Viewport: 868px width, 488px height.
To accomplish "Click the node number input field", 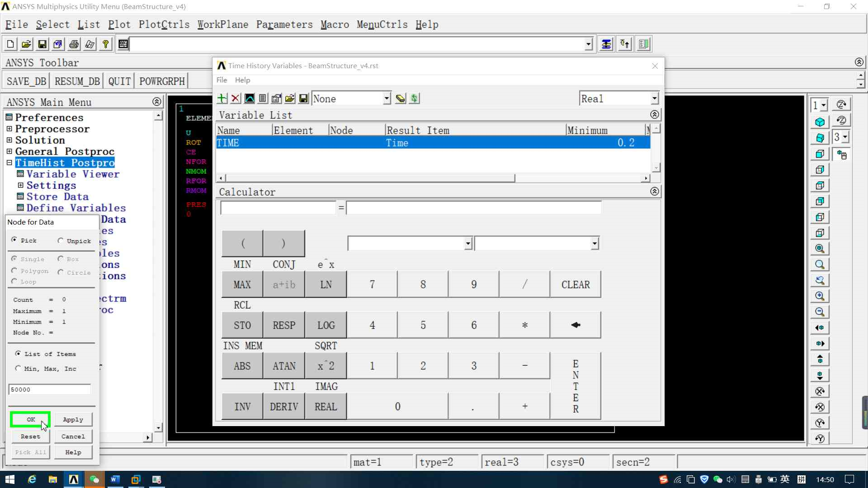I will coord(49,389).
